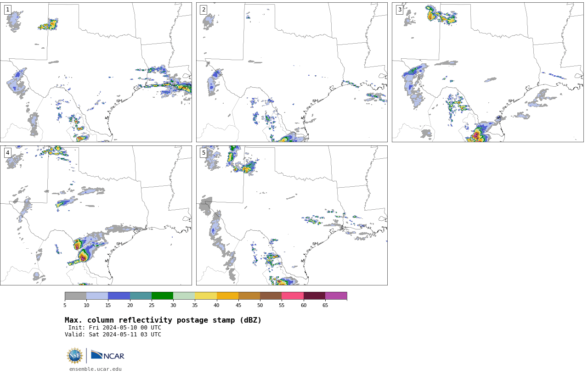Select the light lavender 10-15 dBZ swatch
Screen dimensions: 588x374
pyautogui.click(x=97, y=296)
